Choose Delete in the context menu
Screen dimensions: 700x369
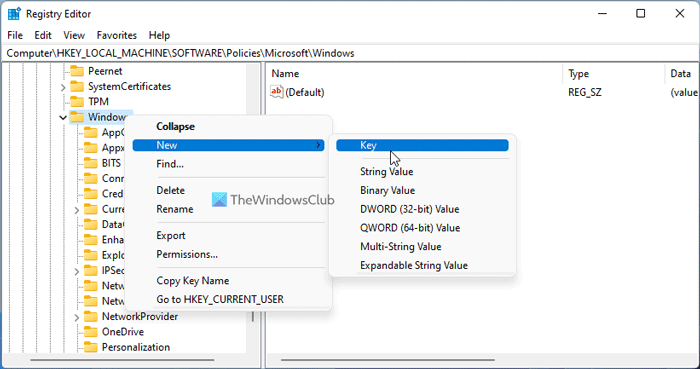[x=228, y=190]
